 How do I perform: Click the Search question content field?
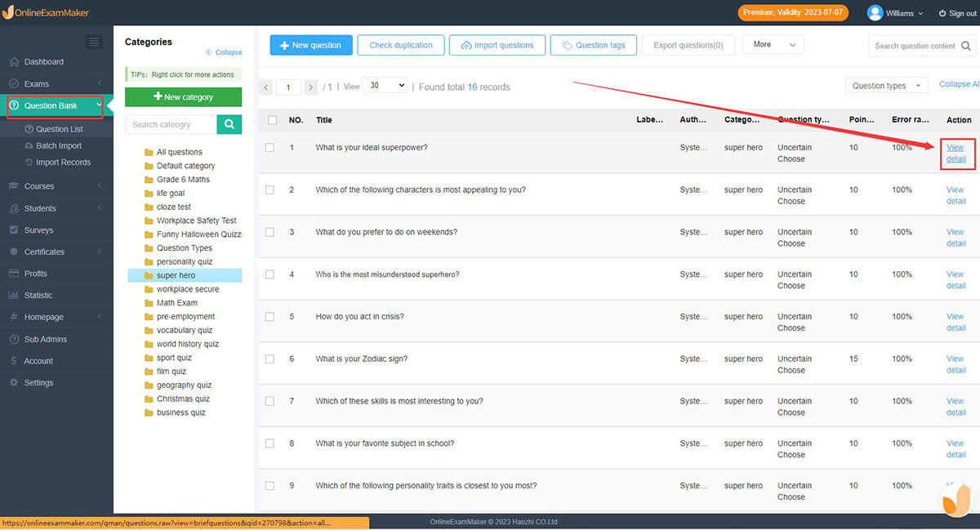[x=914, y=46]
